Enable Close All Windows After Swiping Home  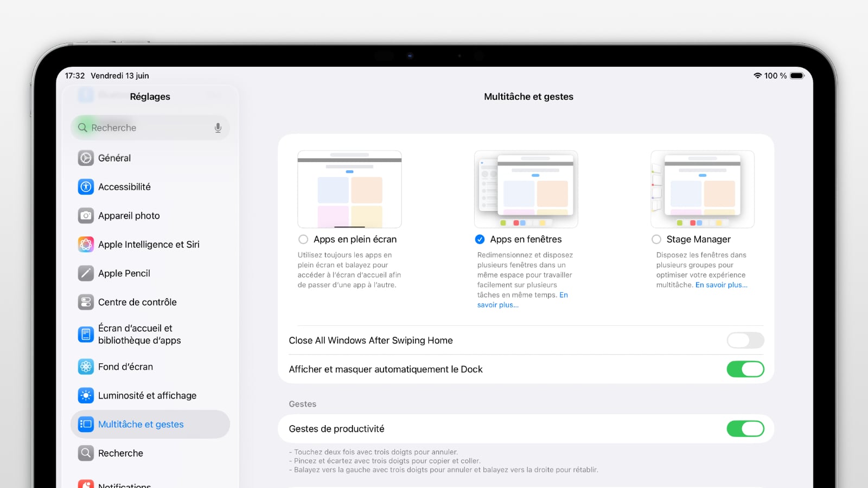click(745, 340)
